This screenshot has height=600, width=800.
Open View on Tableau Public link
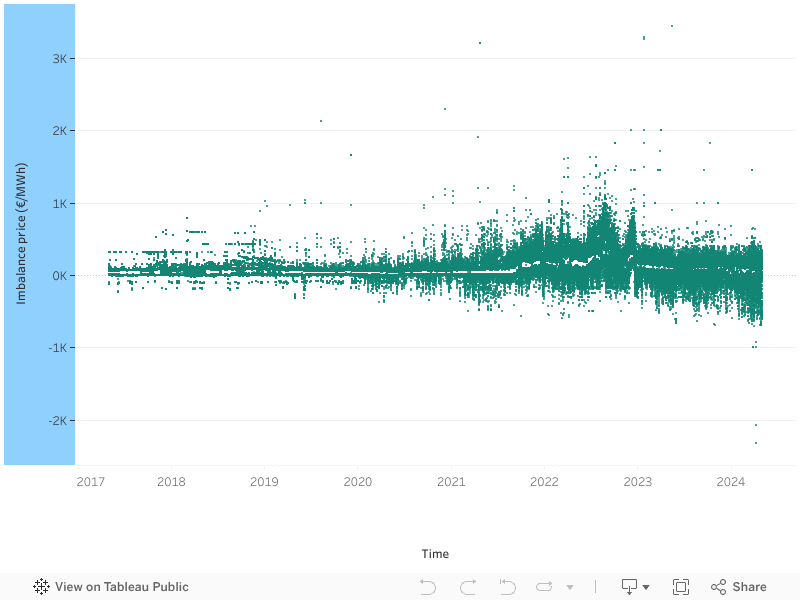[x=121, y=587]
